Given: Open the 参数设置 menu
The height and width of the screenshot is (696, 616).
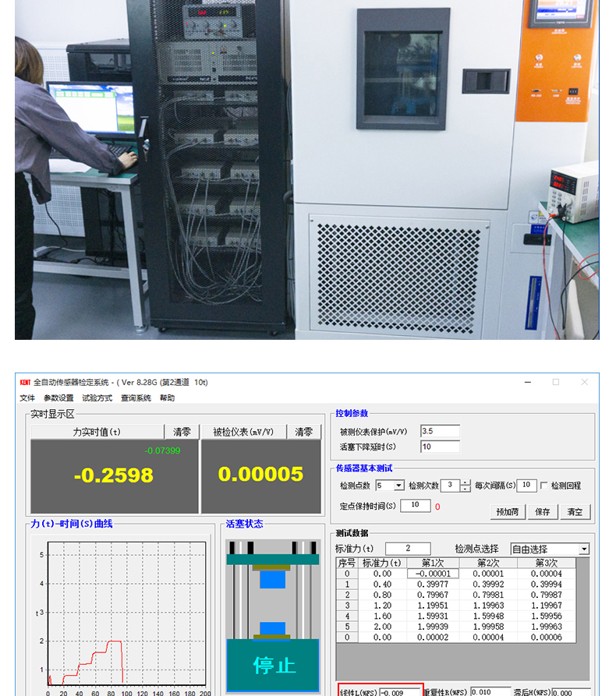Looking at the screenshot, I should [x=58, y=398].
